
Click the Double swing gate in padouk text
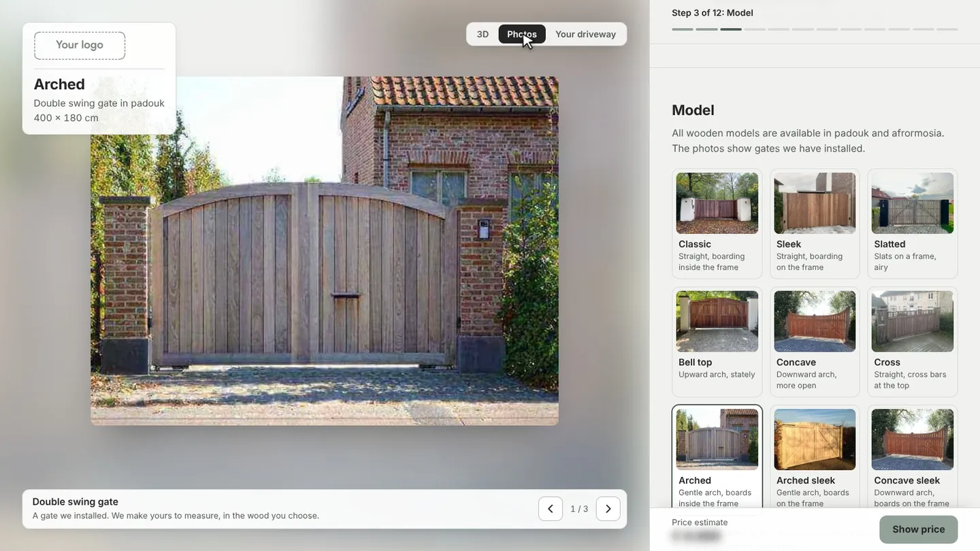(99, 103)
